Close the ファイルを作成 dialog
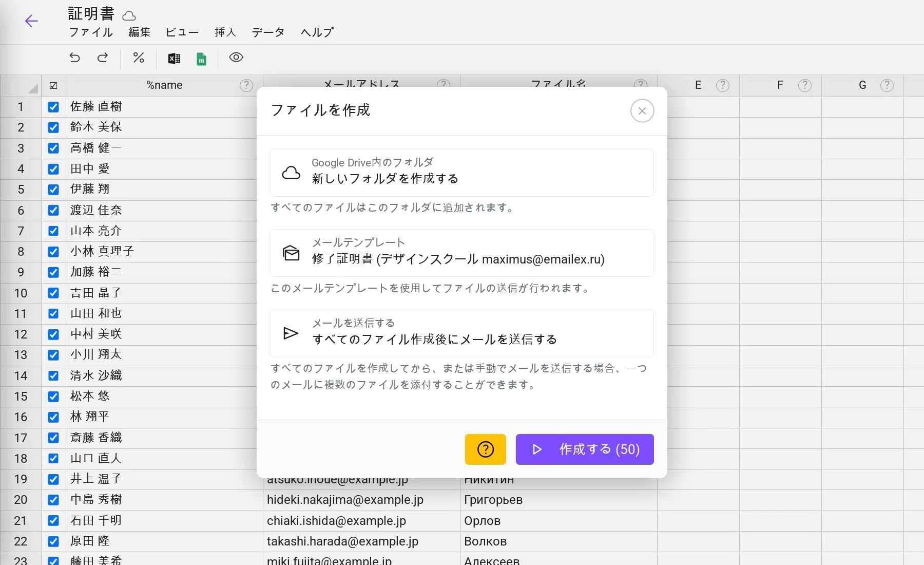 coord(642,110)
